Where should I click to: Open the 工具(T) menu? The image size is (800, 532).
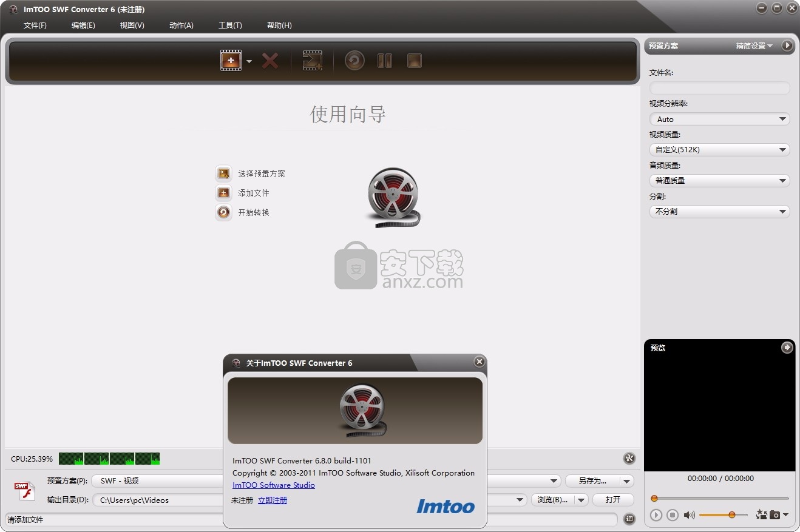pyautogui.click(x=230, y=25)
